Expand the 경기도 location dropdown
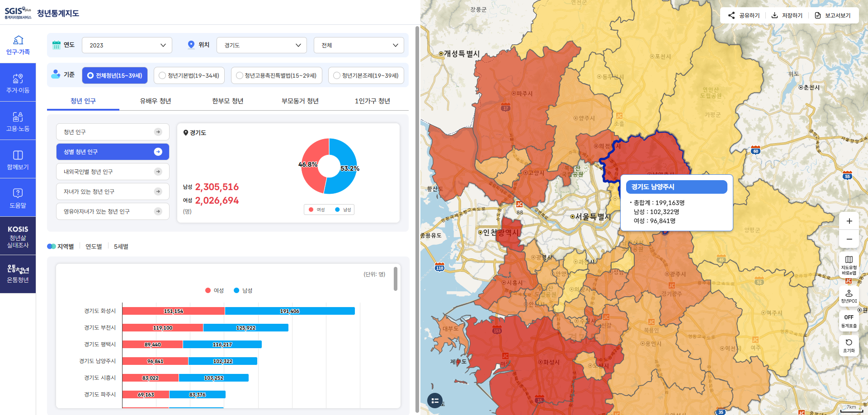Viewport: 868px width, 415px height. [262, 45]
